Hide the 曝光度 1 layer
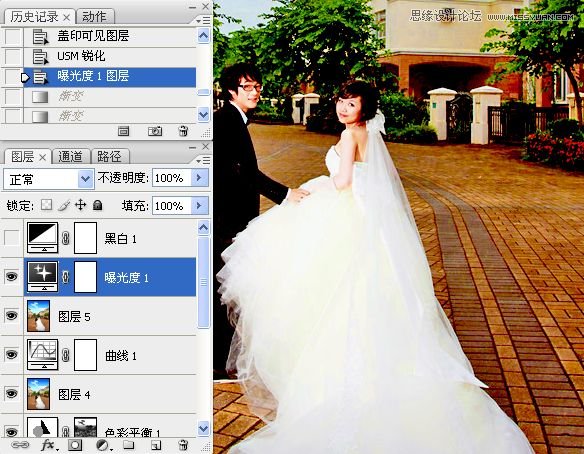Screen dimensions: 584x454 (x=12, y=277)
